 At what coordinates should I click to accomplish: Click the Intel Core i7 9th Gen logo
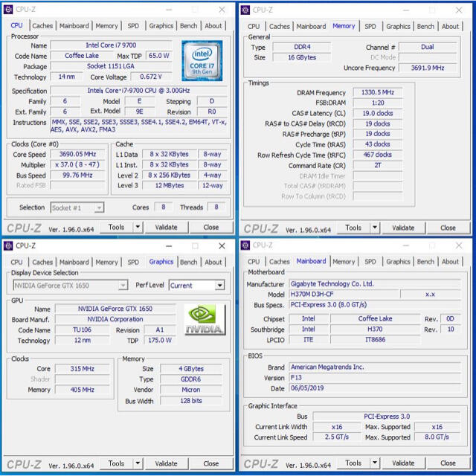coord(202,61)
